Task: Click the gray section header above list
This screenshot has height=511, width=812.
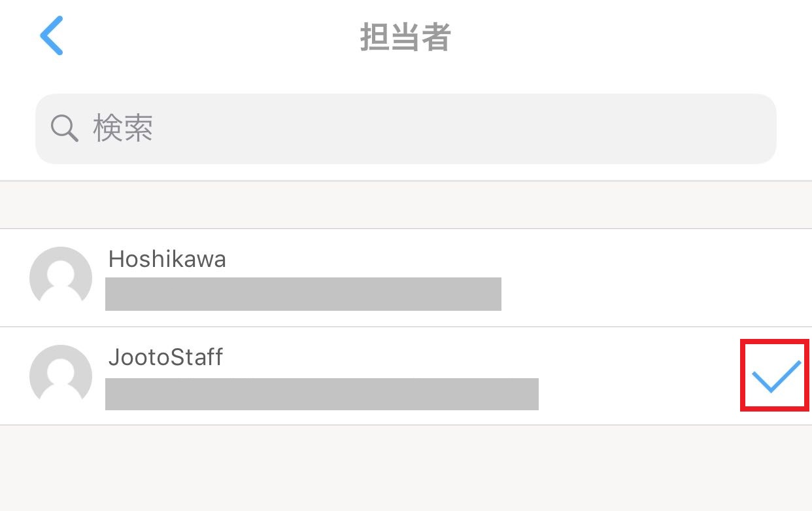Action: pyautogui.click(x=405, y=205)
